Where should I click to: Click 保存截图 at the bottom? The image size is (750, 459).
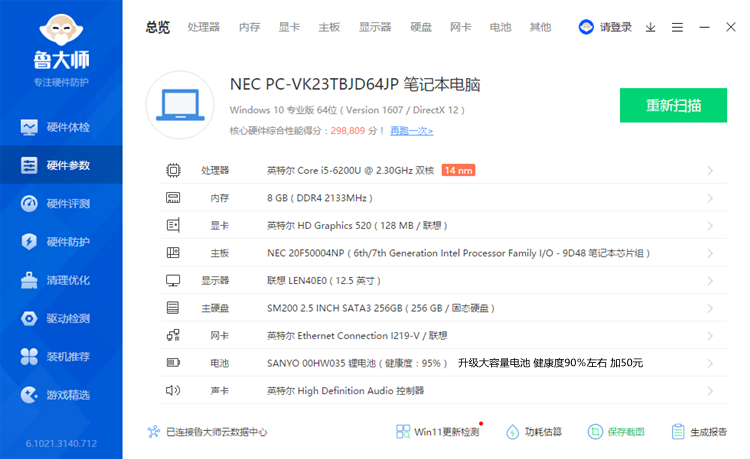click(x=616, y=432)
